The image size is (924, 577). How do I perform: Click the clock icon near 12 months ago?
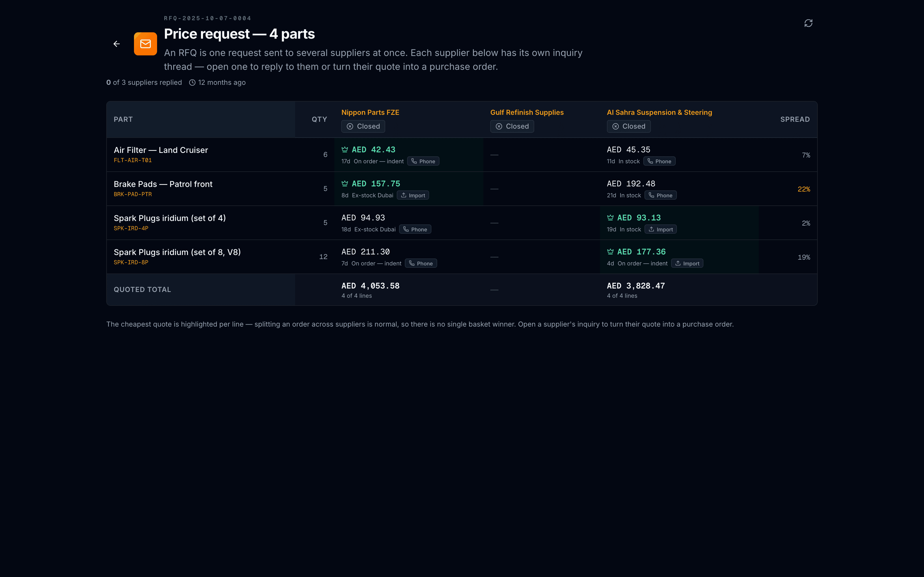tap(192, 83)
